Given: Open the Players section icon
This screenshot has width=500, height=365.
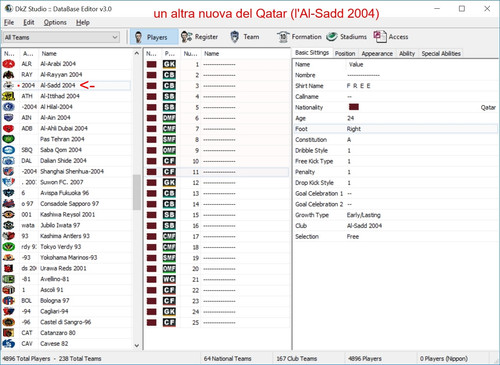Looking at the screenshot, I should (x=139, y=37).
